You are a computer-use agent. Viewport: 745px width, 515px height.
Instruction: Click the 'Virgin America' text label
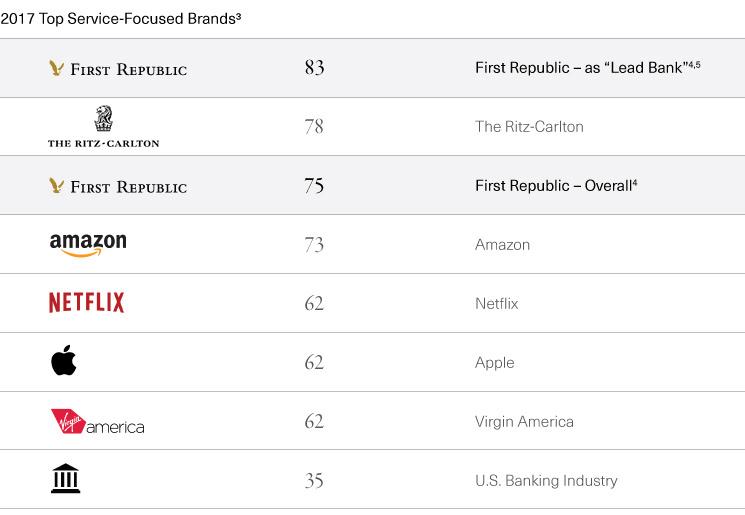pyautogui.click(x=525, y=421)
